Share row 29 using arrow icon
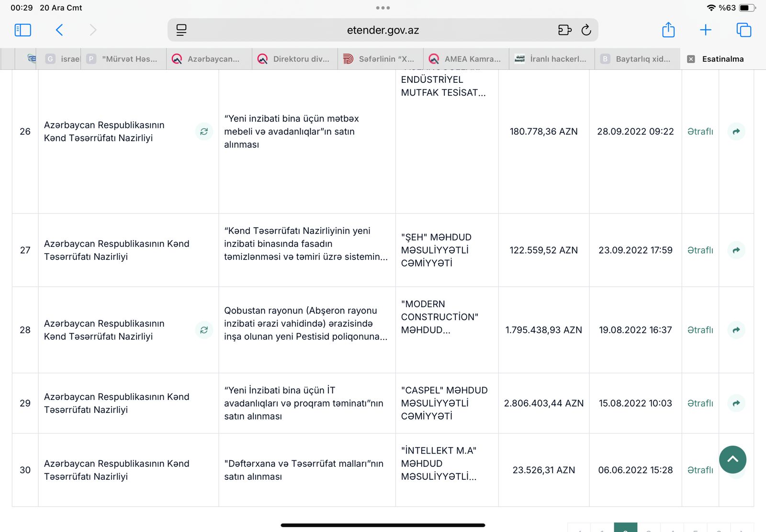Viewport: 766px width, 532px height. click(736, 403)
